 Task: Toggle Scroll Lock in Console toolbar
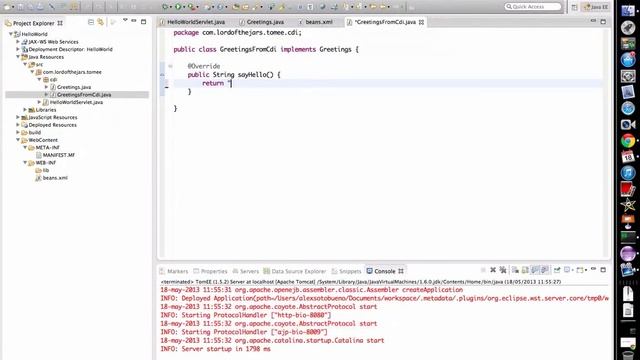[x=525, y=270]
